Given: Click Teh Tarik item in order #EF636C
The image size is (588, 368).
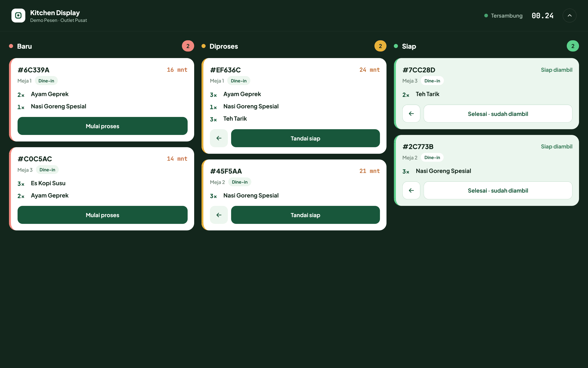Looking at the screenshot, I should [235, 119].
